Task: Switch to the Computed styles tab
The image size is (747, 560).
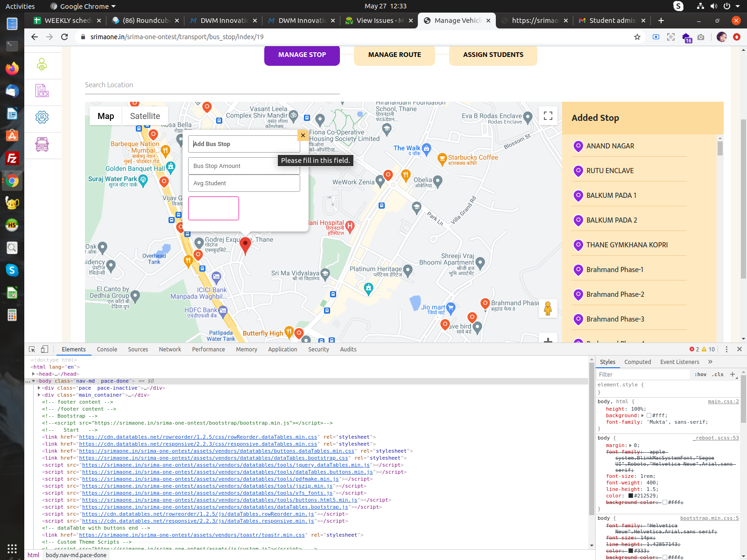Action: point(638,362)
